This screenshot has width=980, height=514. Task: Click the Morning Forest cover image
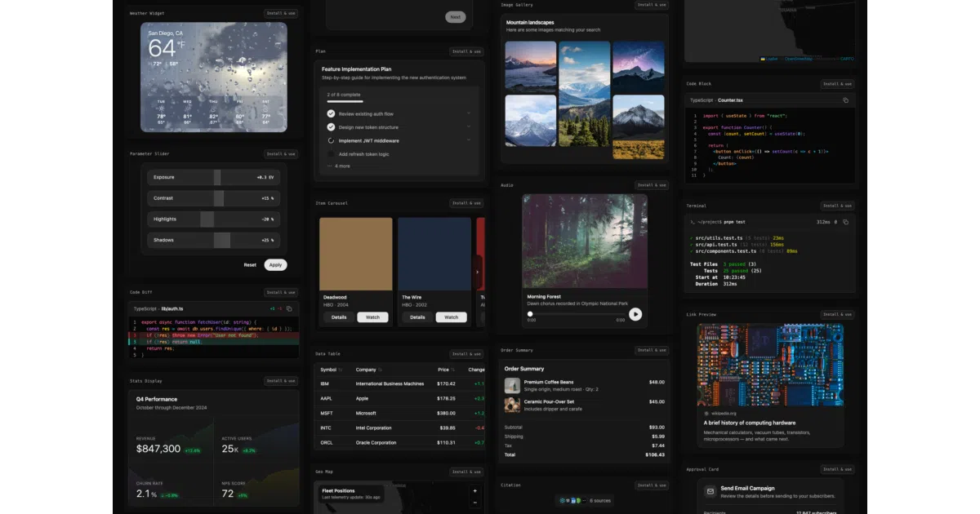(x=585, y=241)
